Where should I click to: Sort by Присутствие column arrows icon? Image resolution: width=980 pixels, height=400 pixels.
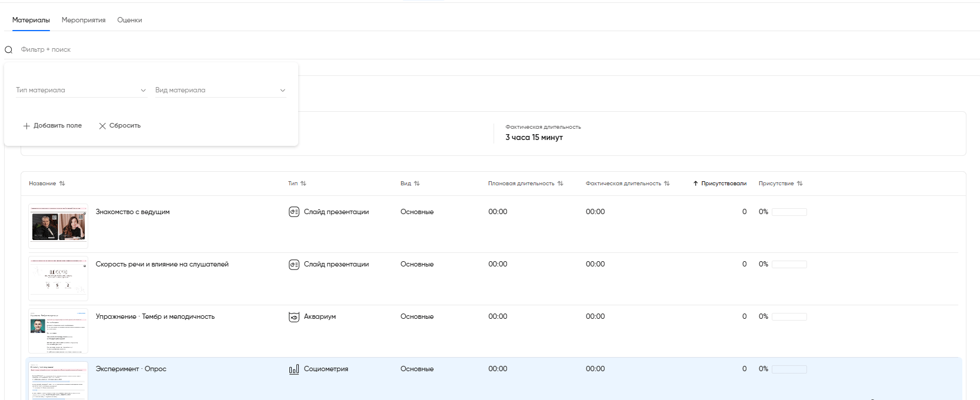click(800, 184)
